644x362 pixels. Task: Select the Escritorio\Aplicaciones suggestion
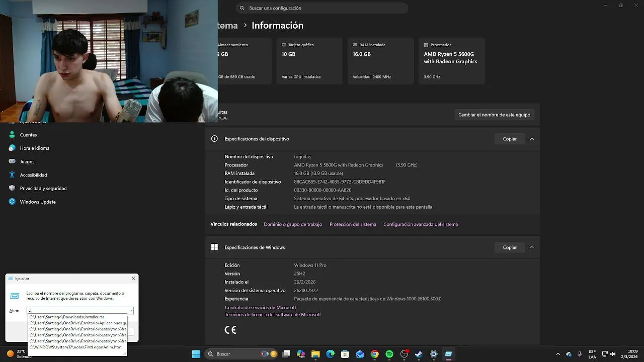click(77, 323)
